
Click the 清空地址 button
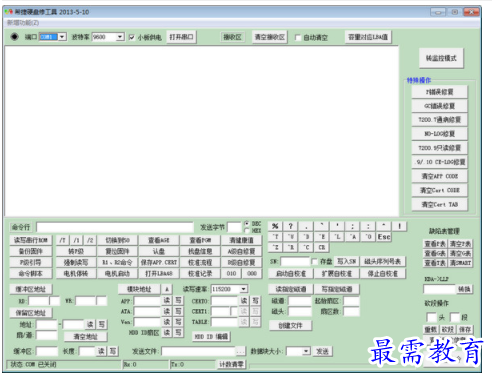click(x=85, y=337)
